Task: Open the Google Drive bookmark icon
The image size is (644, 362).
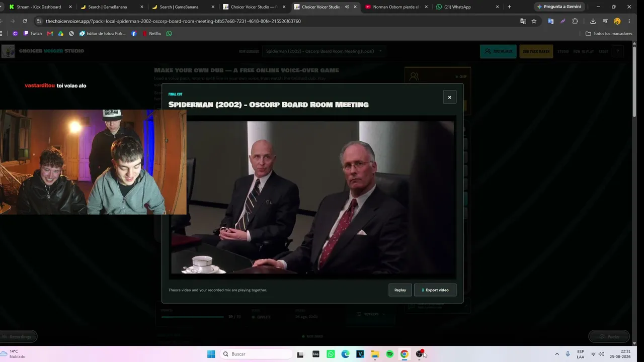Action: point(61,34)
